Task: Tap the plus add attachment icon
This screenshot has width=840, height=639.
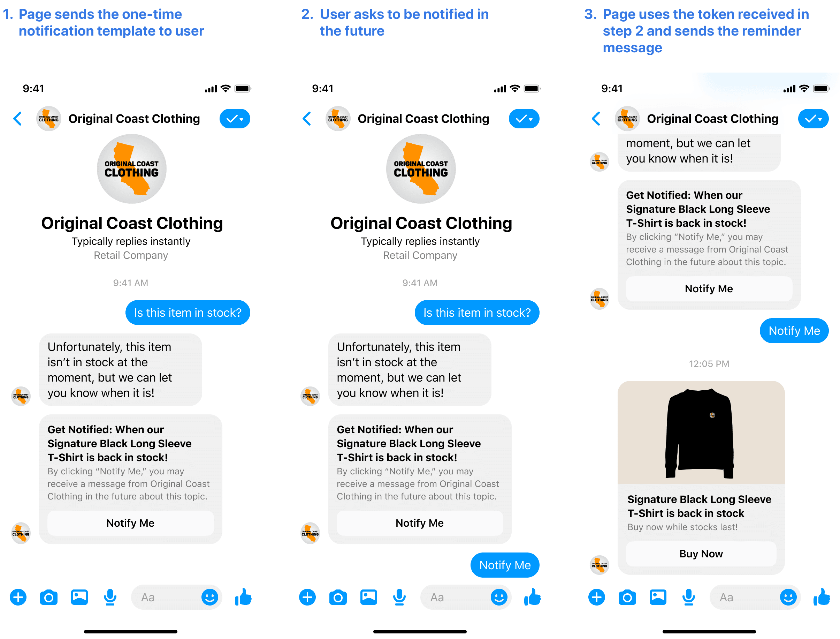Action: 19,609
